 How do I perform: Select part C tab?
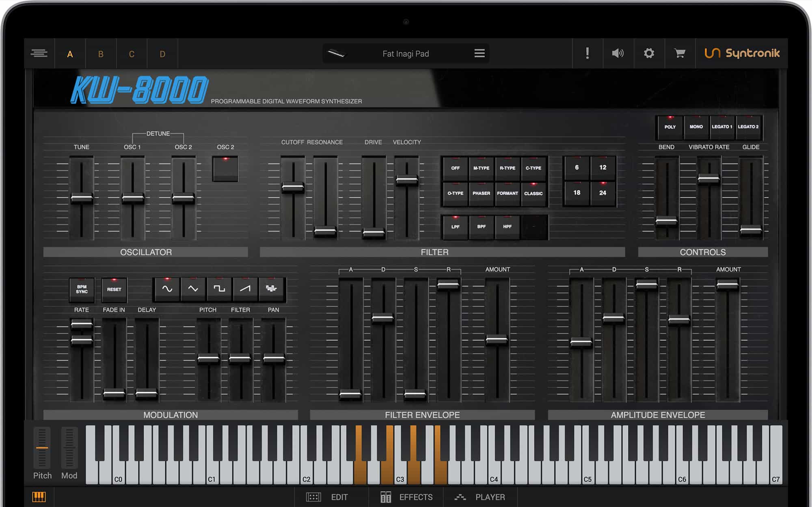click(132, 54)
